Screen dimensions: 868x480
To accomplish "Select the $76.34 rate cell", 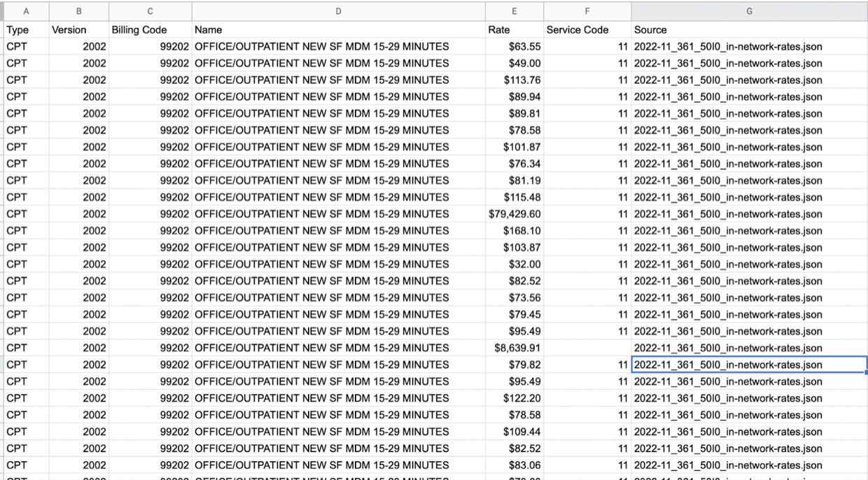I will coord(514,164).
